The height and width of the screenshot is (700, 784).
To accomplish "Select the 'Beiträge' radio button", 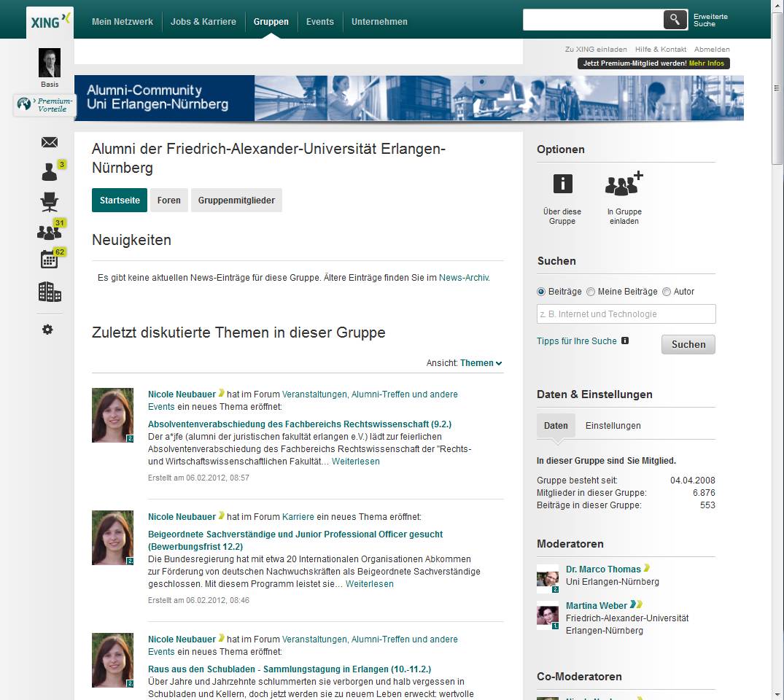I will coord(541,292).
